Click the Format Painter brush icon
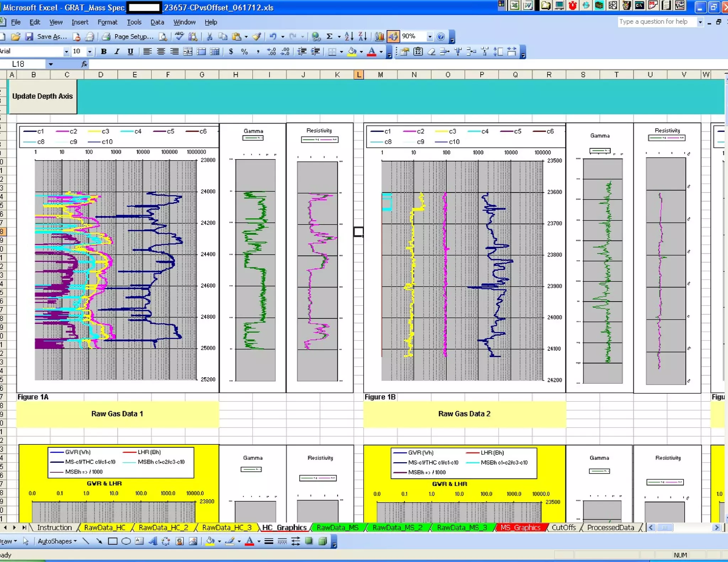Screen dimensions: 728x562 pyautogui.click(x=257, y=37)
